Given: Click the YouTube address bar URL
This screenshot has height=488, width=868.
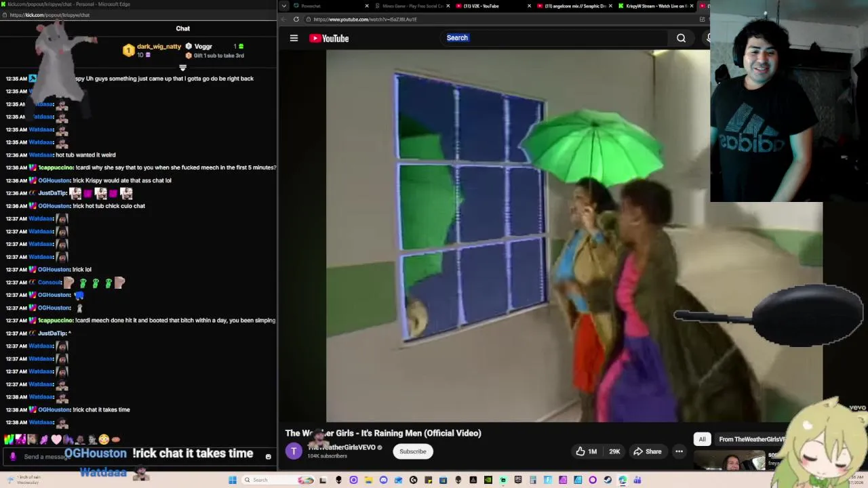Looking at the screenshot, I should coord(365,19).
